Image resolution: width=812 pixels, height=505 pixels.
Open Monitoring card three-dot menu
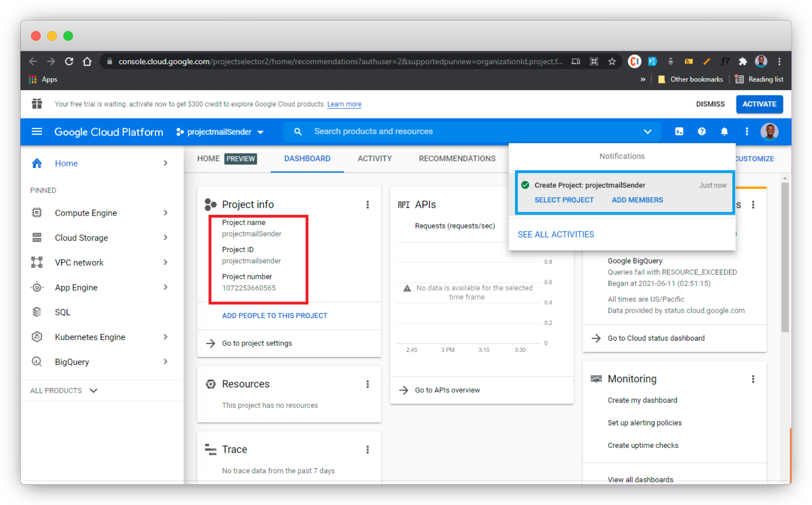pyautogui.click(x=753, y=379)
